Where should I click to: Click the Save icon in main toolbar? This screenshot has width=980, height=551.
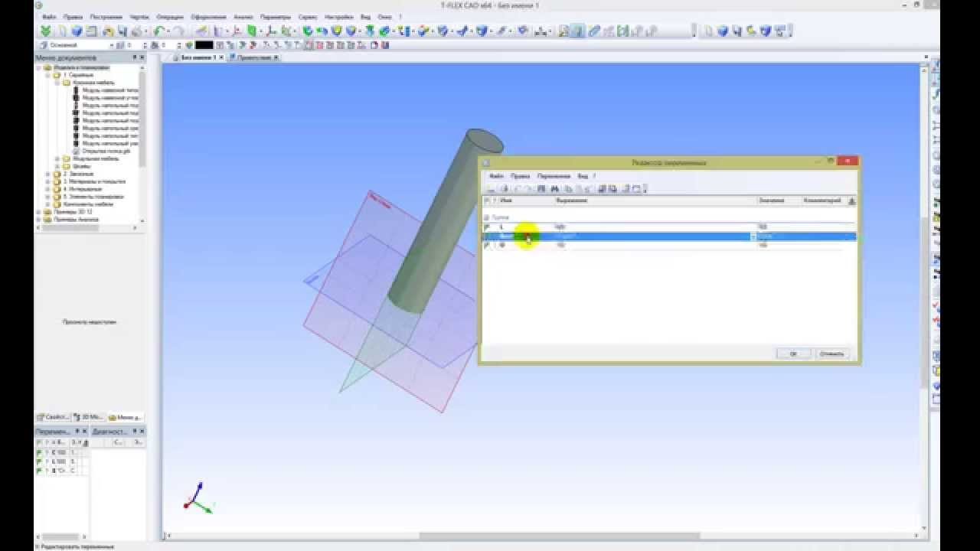(x=122, y=31)
